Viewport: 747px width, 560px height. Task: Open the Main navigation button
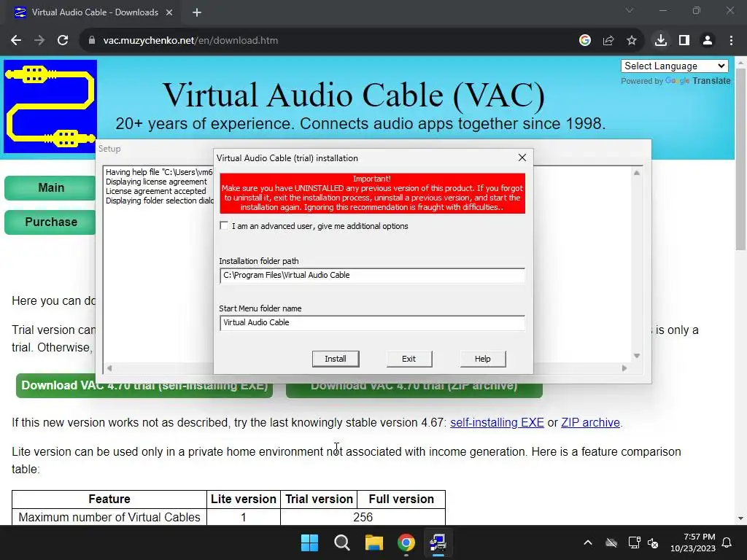pos(51,187)
